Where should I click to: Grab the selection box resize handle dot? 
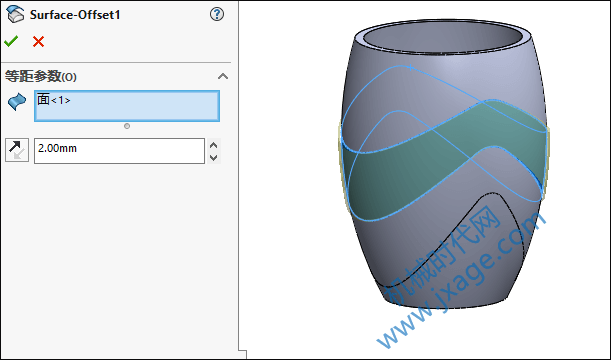[127, 126]
